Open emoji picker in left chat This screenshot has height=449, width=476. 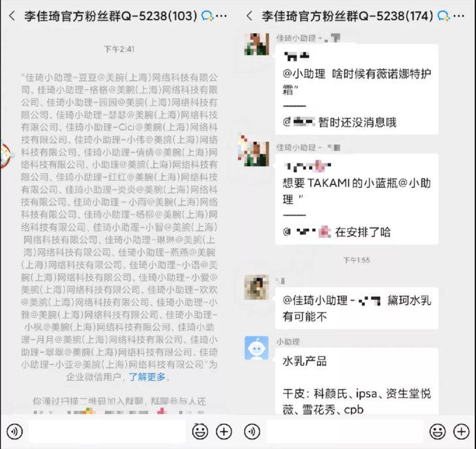(200, 431)
